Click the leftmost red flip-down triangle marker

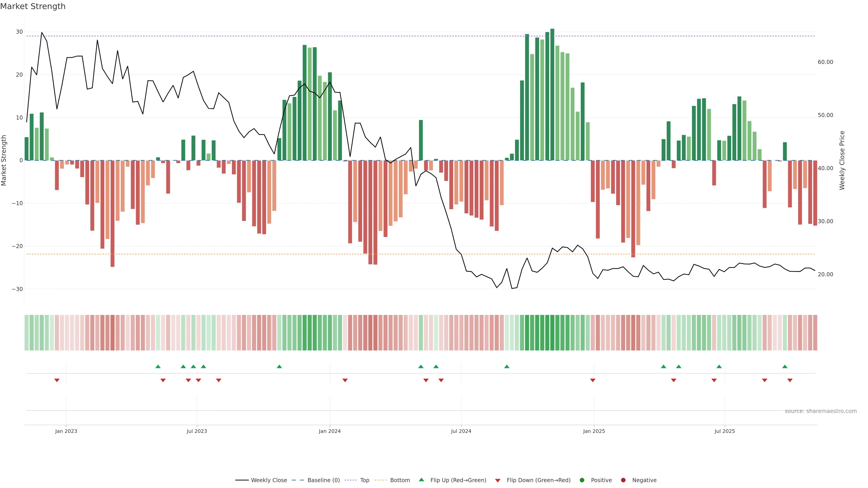pos(57,380)
